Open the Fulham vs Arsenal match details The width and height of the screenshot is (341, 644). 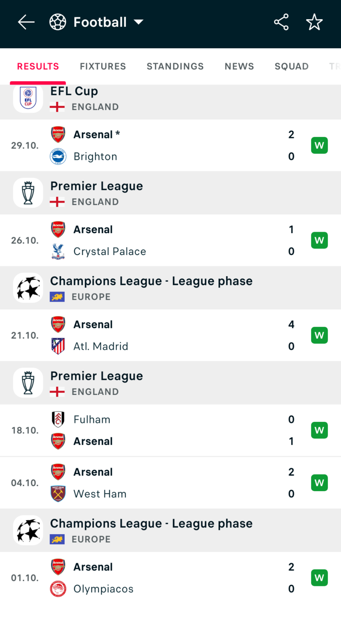pyautogui.click(x=170, y=430)
